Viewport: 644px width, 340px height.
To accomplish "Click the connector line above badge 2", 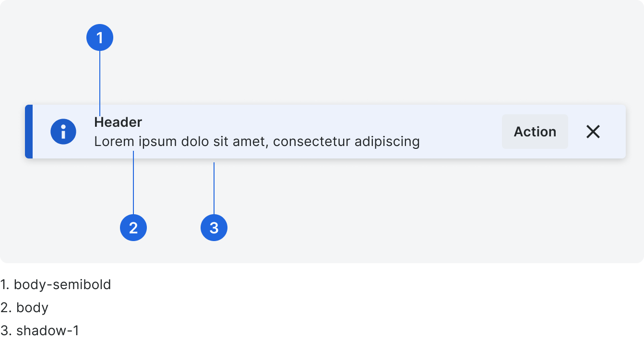I will tap(133, 182).
